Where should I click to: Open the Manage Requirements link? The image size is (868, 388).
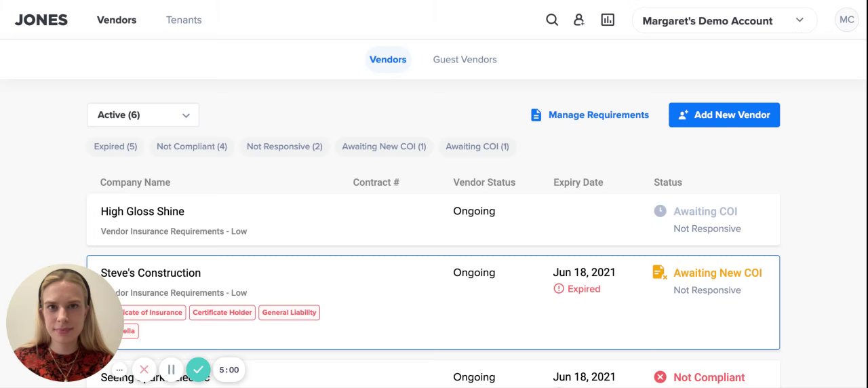[x=590, y=115]
